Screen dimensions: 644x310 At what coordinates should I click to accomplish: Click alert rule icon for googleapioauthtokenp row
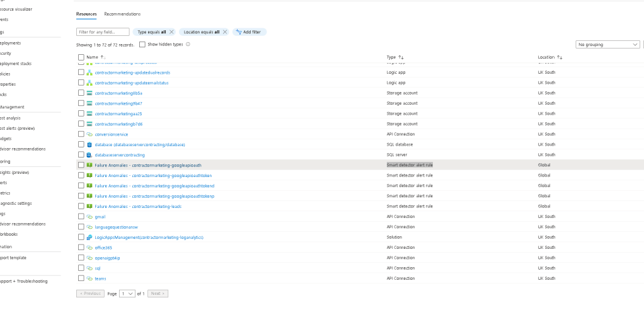(x=89, y=196)
